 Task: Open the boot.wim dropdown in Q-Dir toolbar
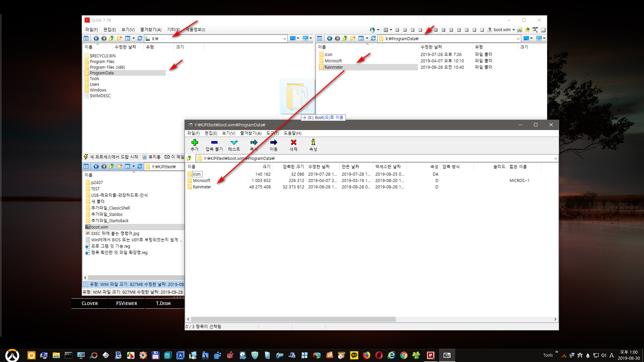point(513,30)
